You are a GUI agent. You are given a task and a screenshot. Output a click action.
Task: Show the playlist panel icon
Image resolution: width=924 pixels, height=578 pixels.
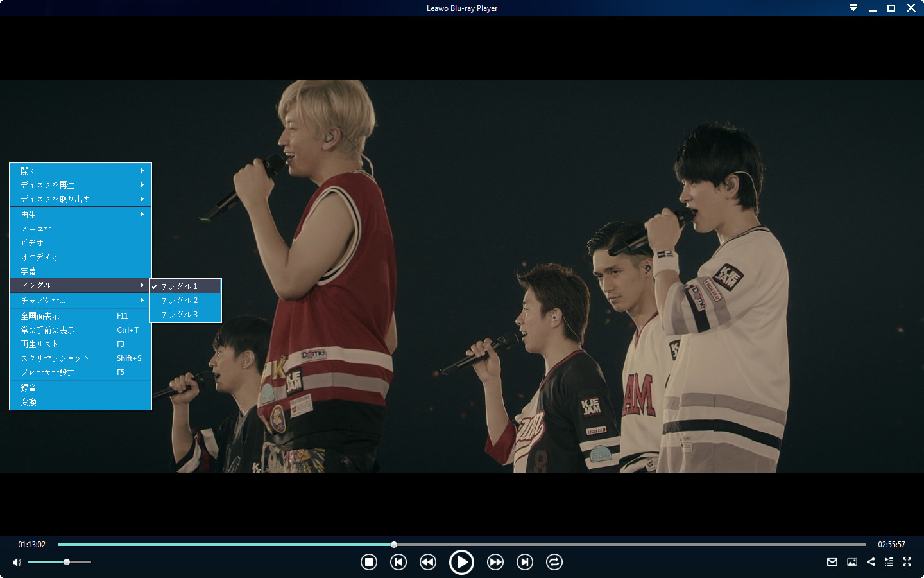coord(889,562)
